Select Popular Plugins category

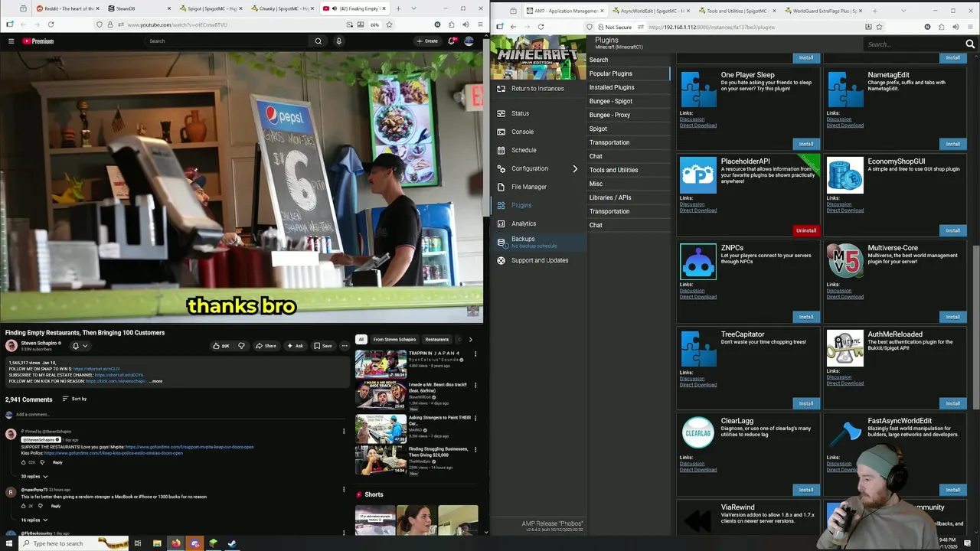(x=628, y=73)
